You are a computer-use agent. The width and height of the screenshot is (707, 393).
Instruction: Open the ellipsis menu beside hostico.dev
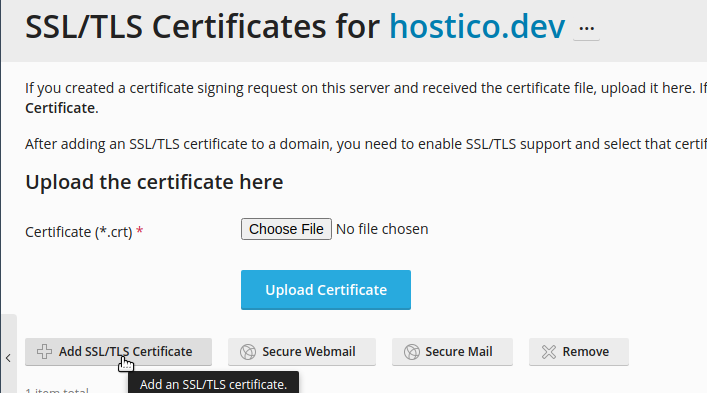(586, 29)
